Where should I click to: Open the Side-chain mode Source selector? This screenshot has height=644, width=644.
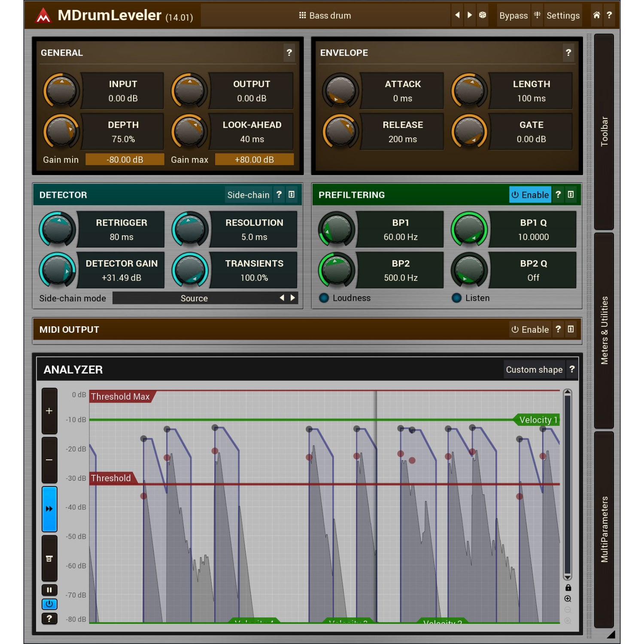(x=194, y=298)
